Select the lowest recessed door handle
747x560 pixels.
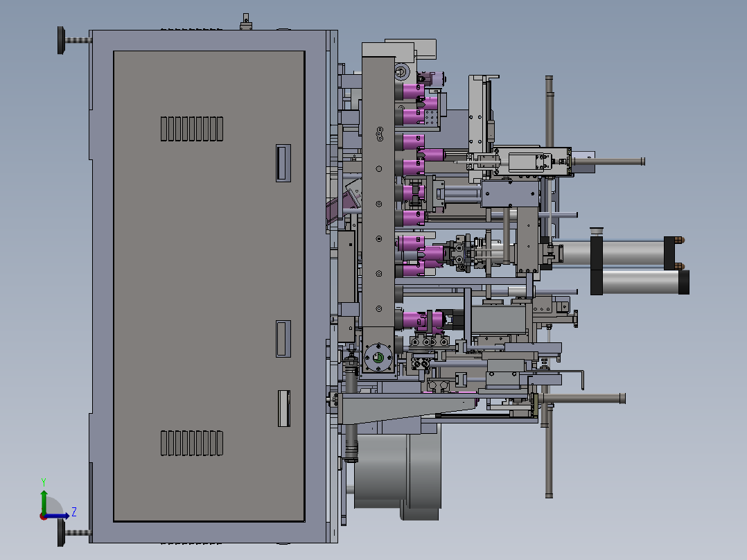click(x=284, y=408)
